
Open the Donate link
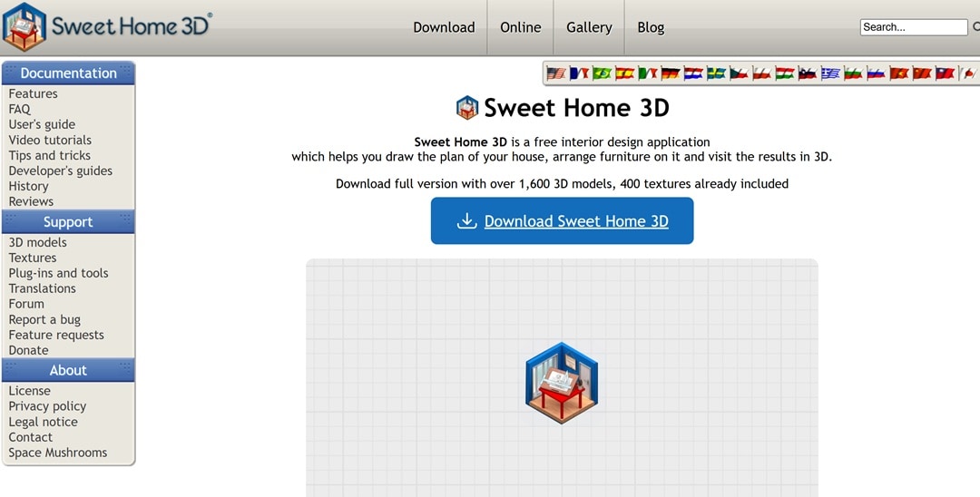tap(28, 350)
